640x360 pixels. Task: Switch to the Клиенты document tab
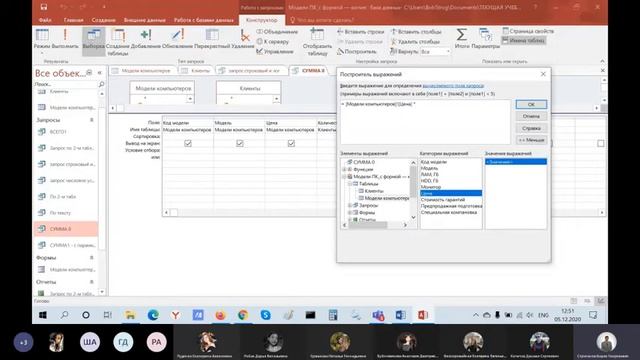pyautogui.click(x=196, y=71)
